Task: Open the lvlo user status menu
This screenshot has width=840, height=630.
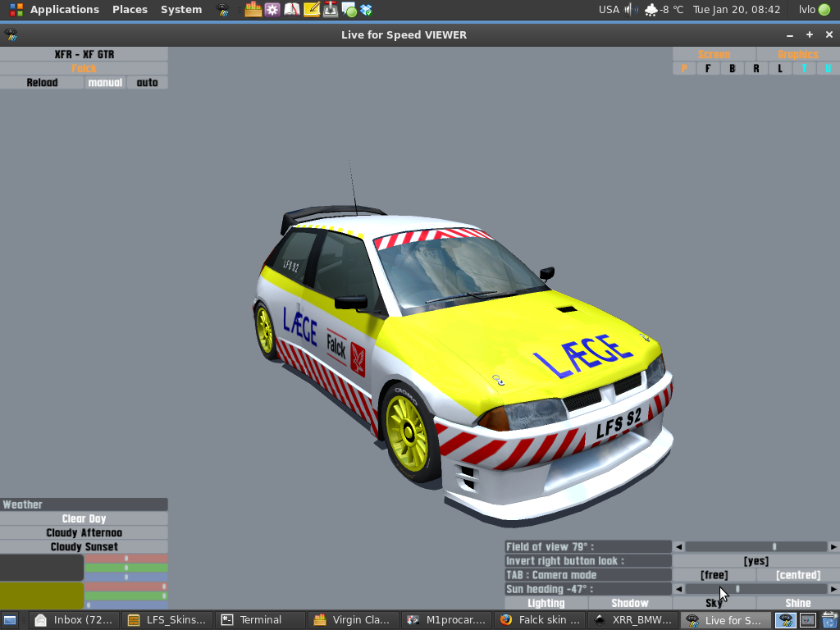Action: click(x=815, y=10)
